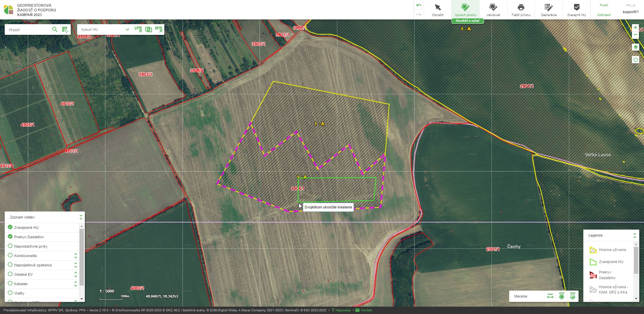Click the Kontakt envelope icon
Screen dimensions: 644x314
[357, 310]
